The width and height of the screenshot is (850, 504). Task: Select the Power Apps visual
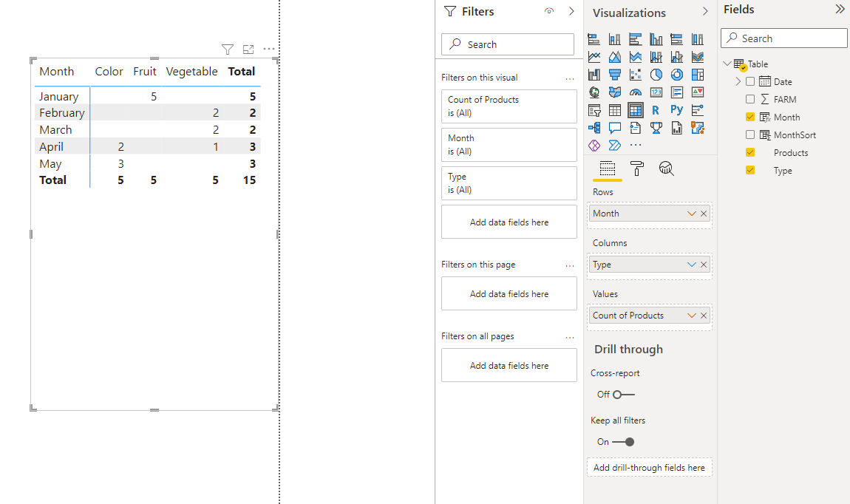tap(594, 146)
